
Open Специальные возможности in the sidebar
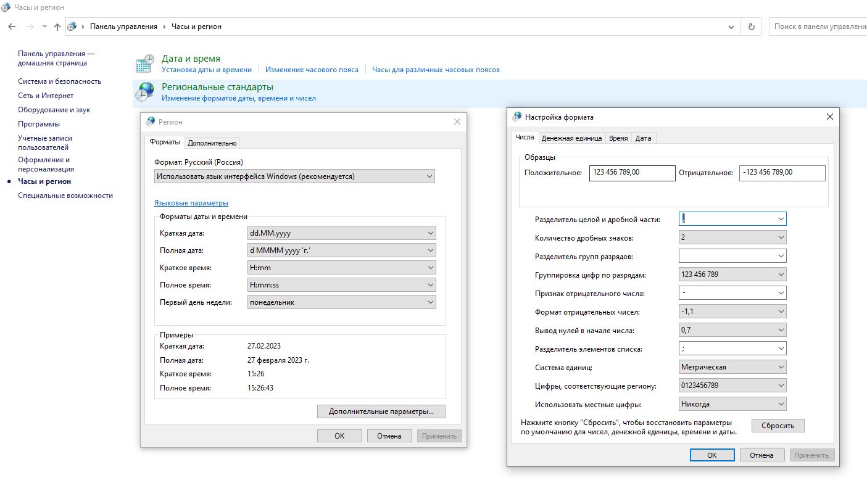pyautogui.click(x=65, y=196)
